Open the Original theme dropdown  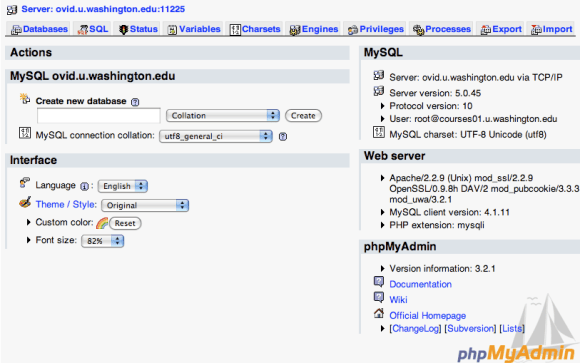145,205
